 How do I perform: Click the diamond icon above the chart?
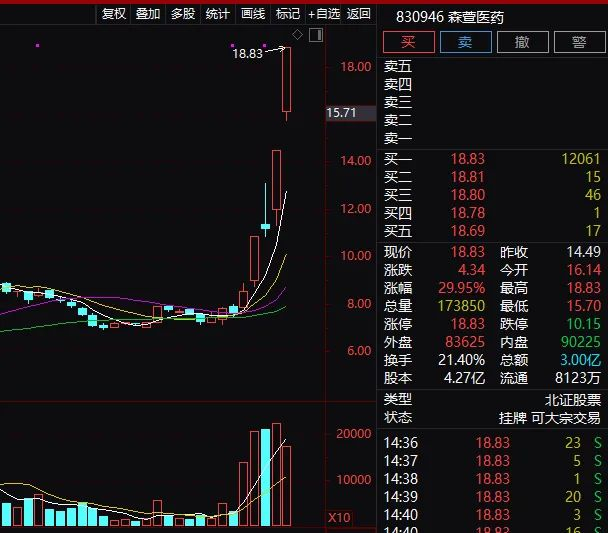point(297,35)
